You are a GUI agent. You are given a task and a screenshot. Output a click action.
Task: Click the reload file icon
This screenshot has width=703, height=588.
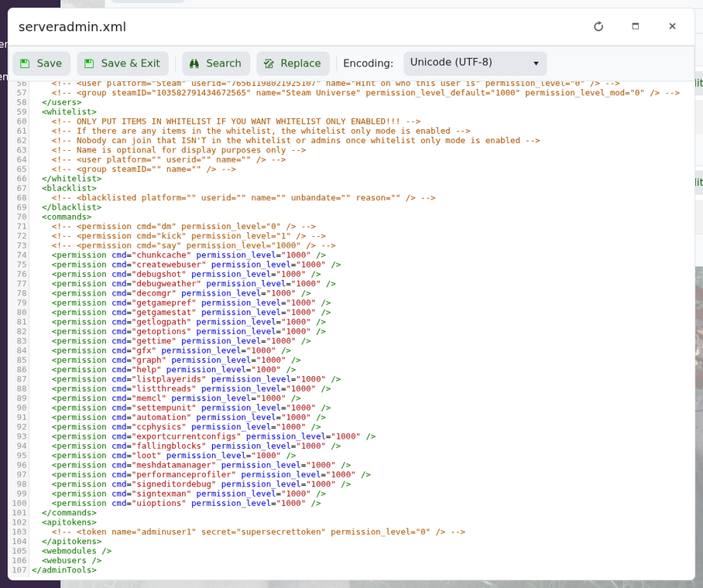tap(598, 26)
